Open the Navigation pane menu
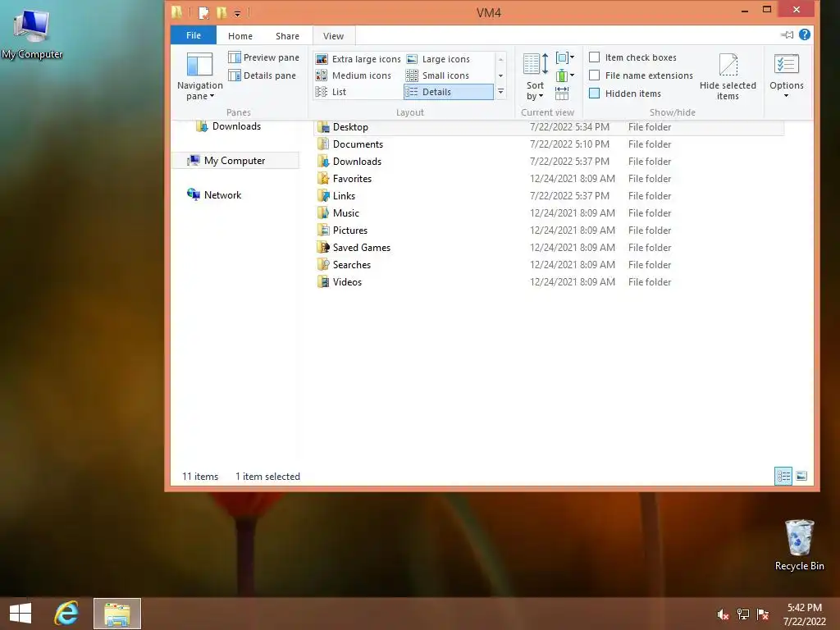 (x=200, y=76)
